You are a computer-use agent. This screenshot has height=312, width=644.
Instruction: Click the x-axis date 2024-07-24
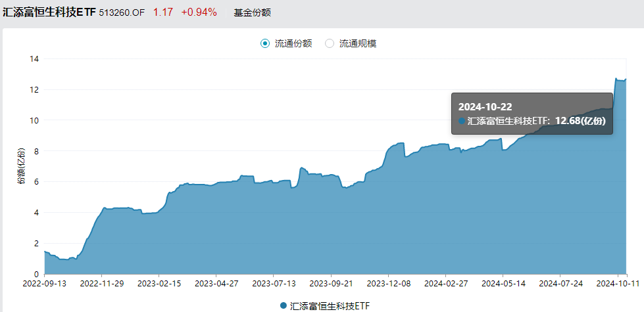click(x=560, y=283)
